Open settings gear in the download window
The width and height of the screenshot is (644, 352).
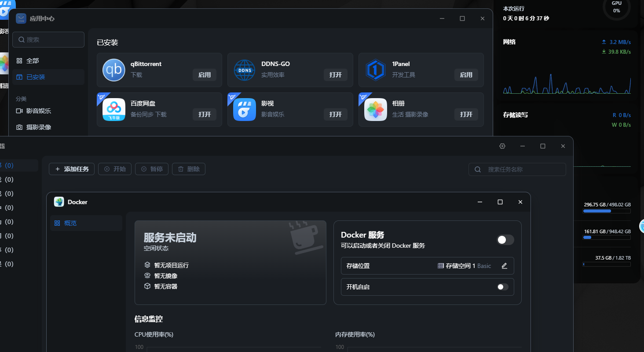point(502,146)
